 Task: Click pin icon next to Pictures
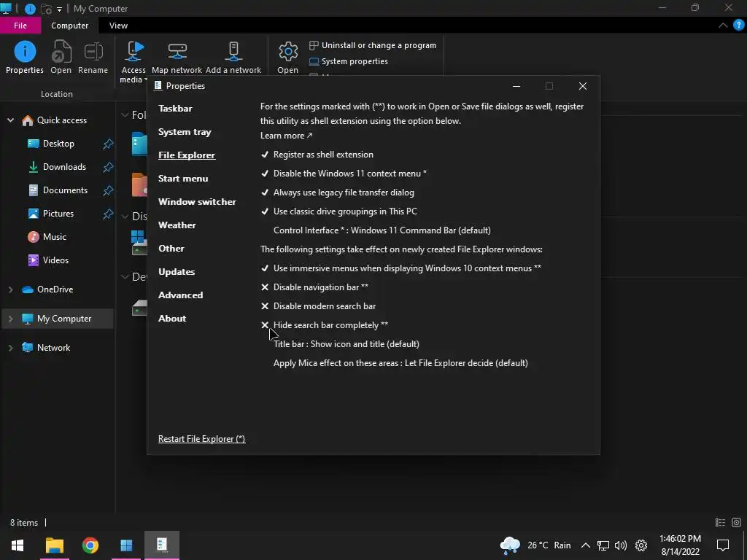coord(108,214)
